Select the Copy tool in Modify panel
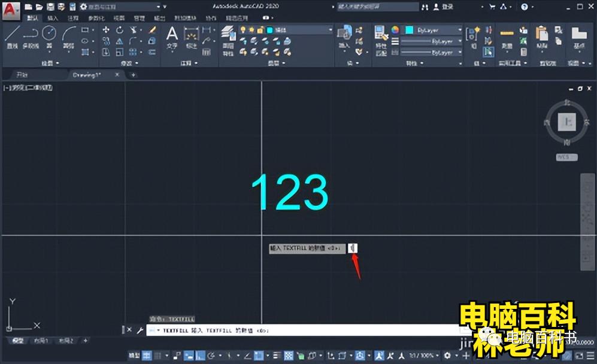Viewport: 597px width, 364px height. 106,41
